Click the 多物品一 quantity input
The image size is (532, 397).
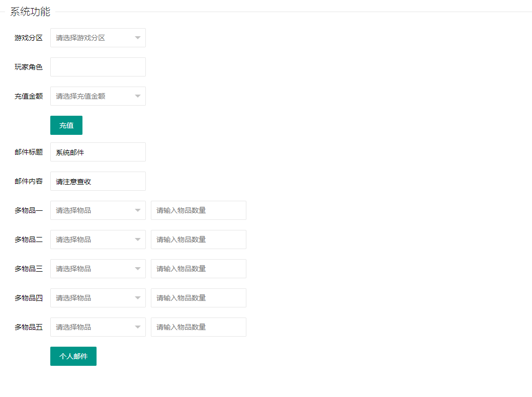pos(198,210)
